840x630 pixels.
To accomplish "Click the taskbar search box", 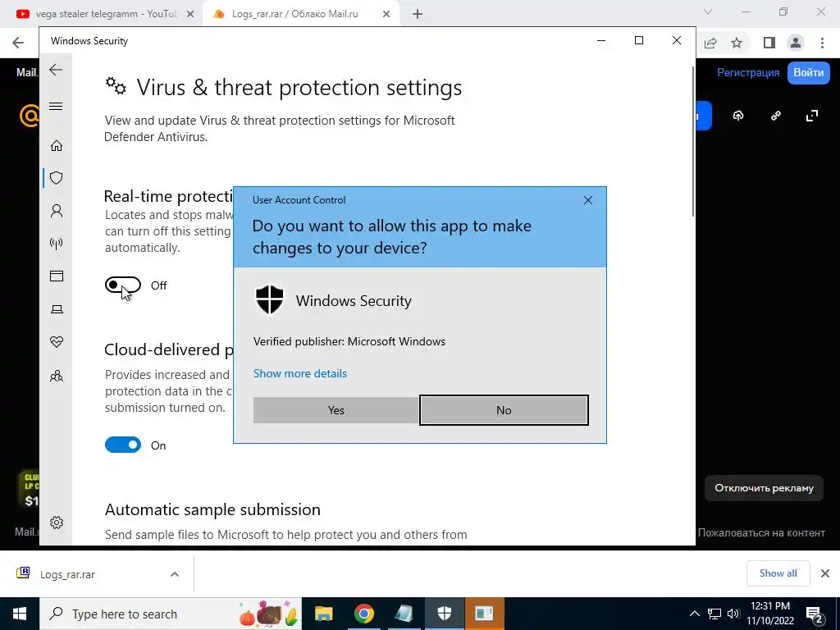I will tap(171, 614).
